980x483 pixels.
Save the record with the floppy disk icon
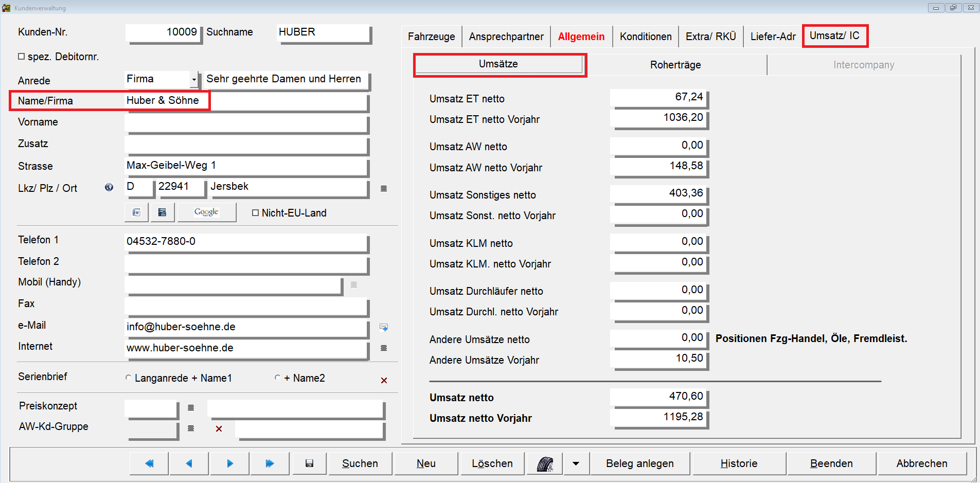coord(309,463)
